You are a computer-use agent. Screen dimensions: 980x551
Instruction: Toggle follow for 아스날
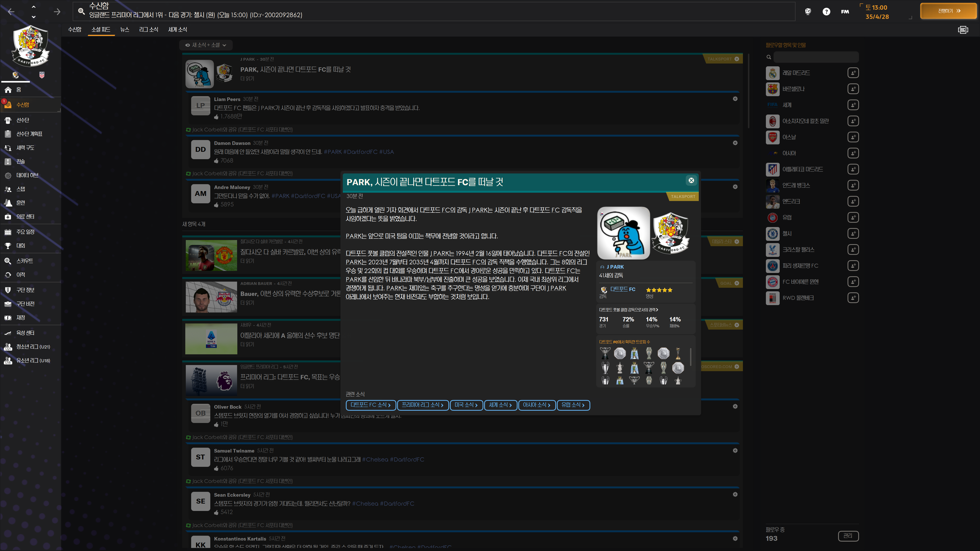tap(853, 137)
